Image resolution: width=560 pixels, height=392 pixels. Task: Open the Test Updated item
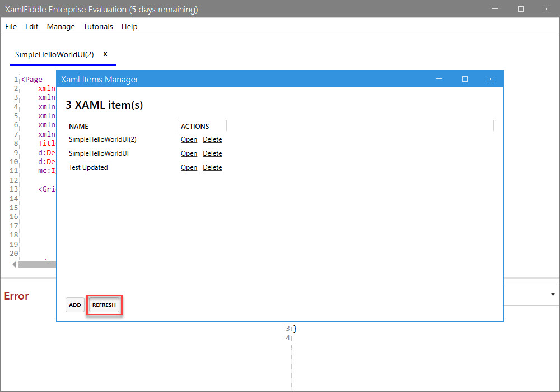click(x=189, y=167)
